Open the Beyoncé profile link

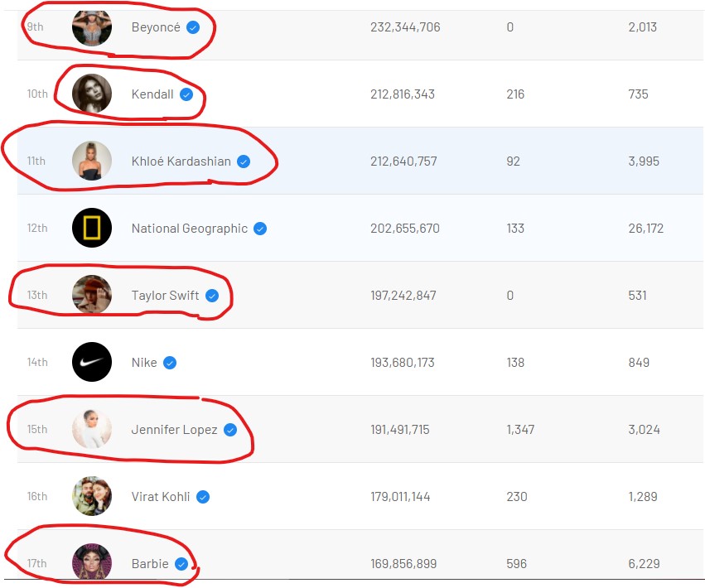click(156, 27)
